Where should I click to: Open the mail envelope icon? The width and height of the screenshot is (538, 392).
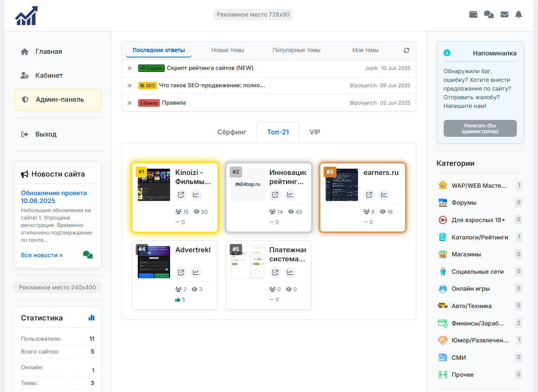(504, 14)
